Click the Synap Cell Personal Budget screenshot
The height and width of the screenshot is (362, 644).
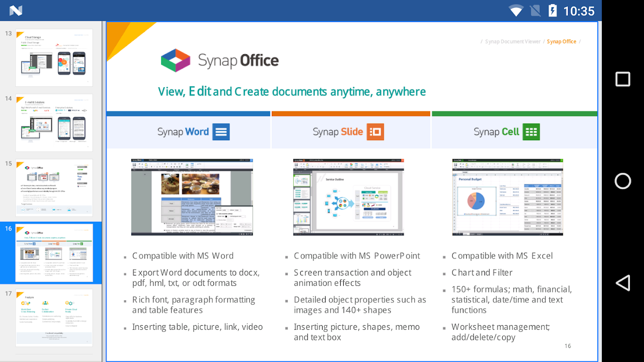[x=508, y=197]
